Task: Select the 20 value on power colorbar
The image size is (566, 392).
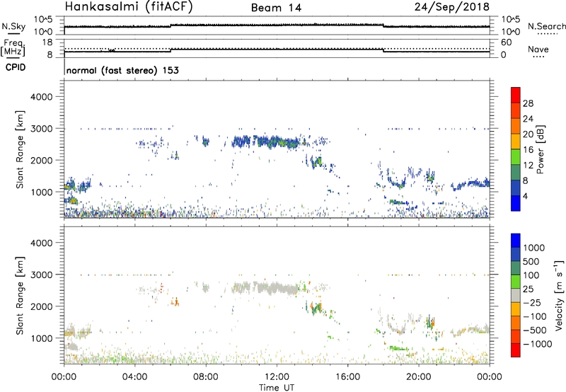Action: point(528,134)
